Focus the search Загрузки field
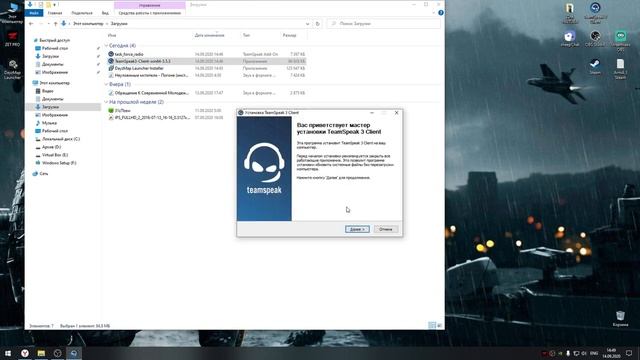 384,24
